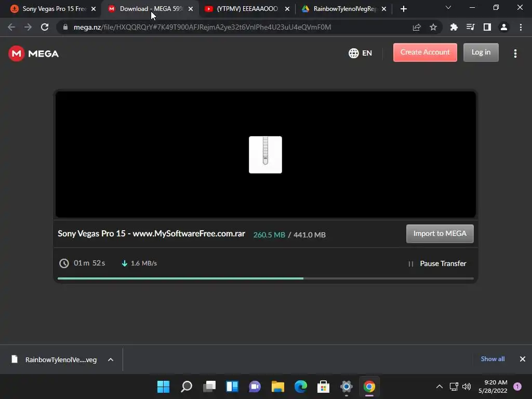Open the Chat app from the taskbar
This screenshot has width=532, height=399.
(x=255, y=387)
